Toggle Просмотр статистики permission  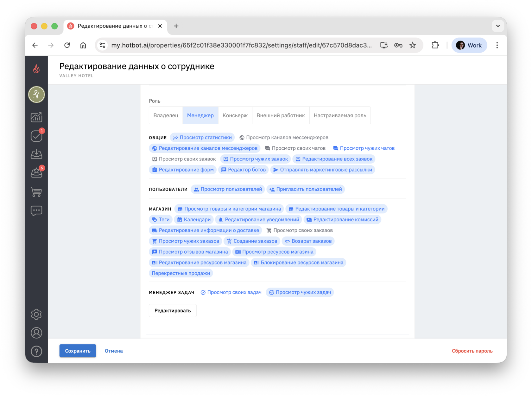pos(202,137)
